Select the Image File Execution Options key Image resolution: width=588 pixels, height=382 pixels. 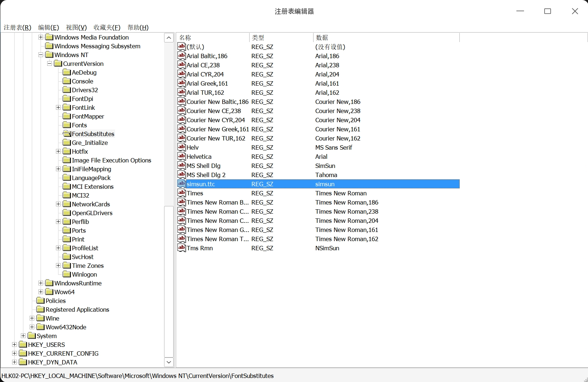coord(111,160)
